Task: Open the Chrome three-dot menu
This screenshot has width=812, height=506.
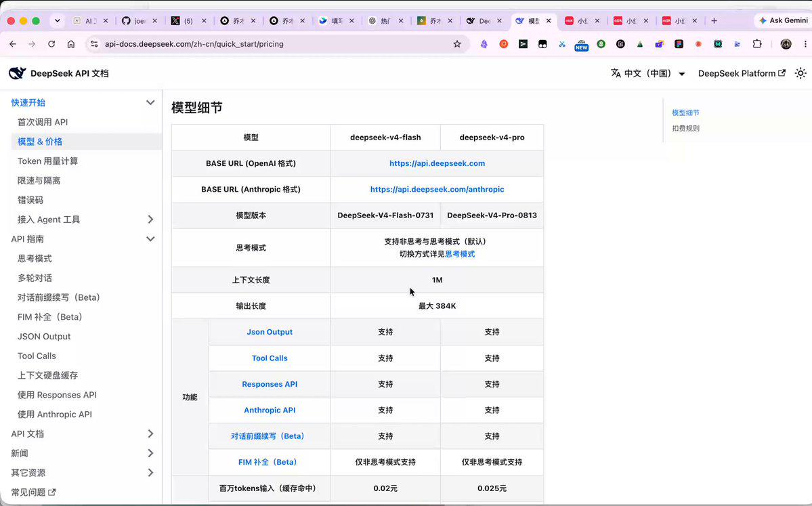Action: [805, 44]
